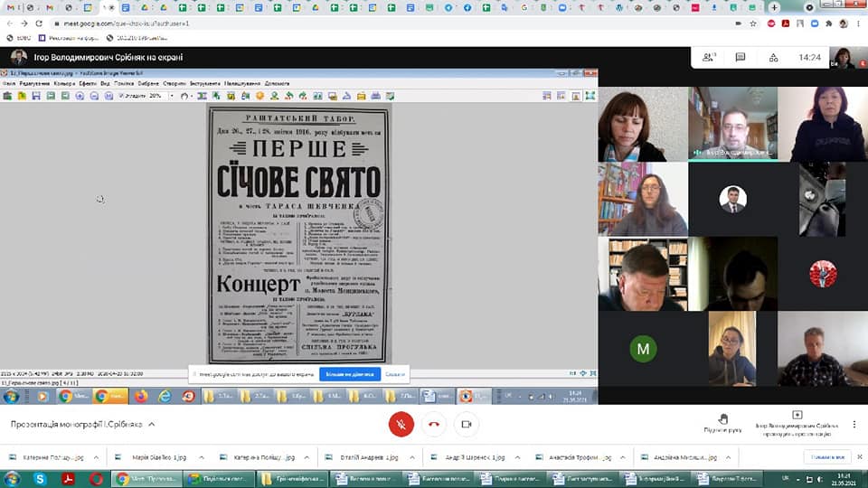Open the meeting chat panel

click(741, 57)
